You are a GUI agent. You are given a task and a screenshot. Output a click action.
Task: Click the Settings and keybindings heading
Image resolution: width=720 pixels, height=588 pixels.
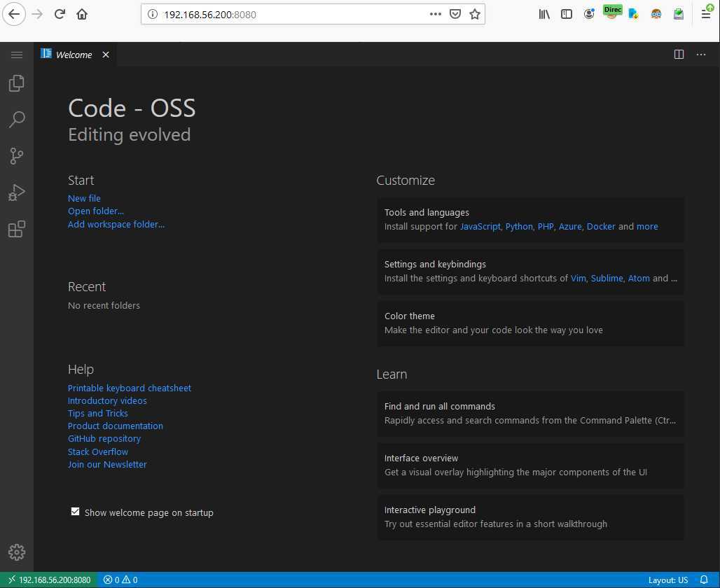tap(435, 265)
